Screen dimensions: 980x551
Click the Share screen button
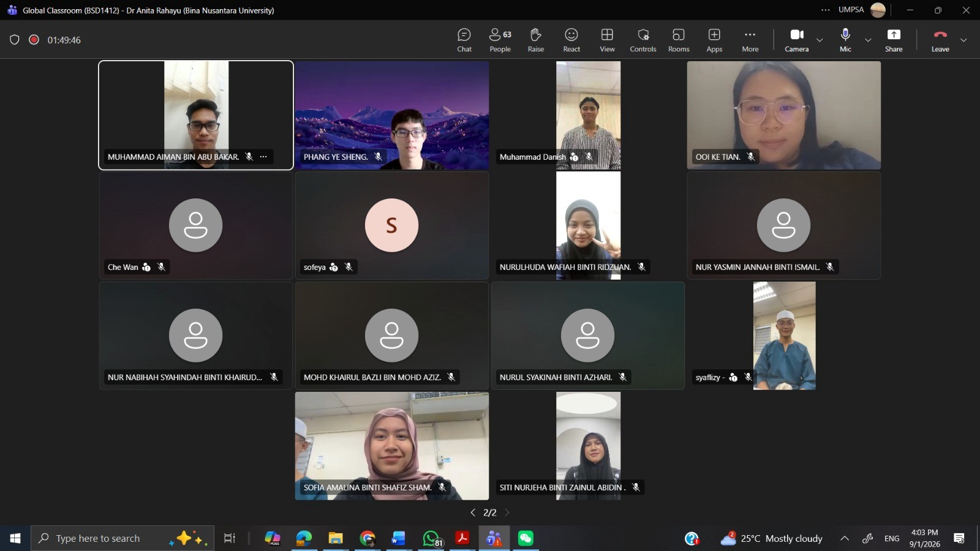(894, 40)
